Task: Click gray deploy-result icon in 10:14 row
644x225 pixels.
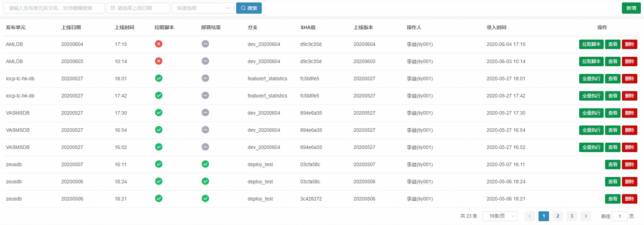Action: [x=205, y=61]
